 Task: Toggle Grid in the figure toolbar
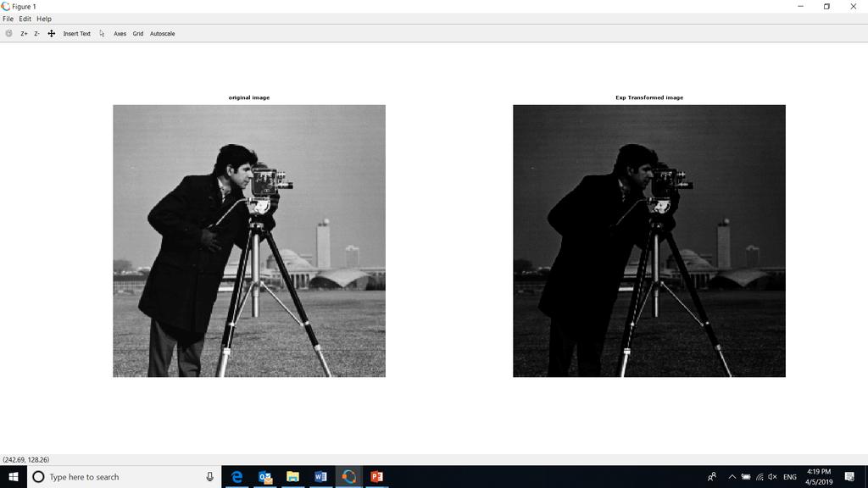pyautogui.click(x=138, y=34)
